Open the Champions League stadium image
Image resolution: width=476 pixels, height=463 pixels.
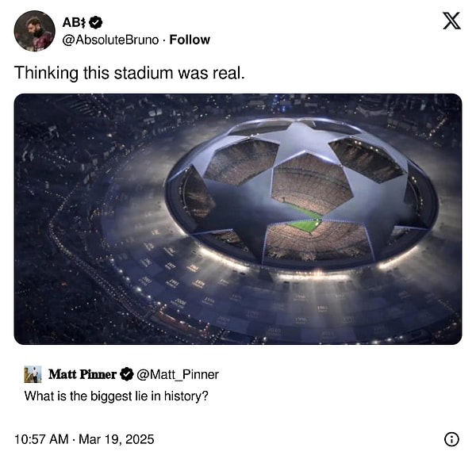[x=238, y=219]
